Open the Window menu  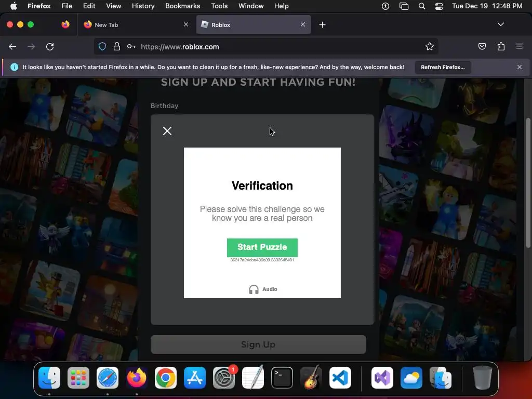[x=251, y=6]
